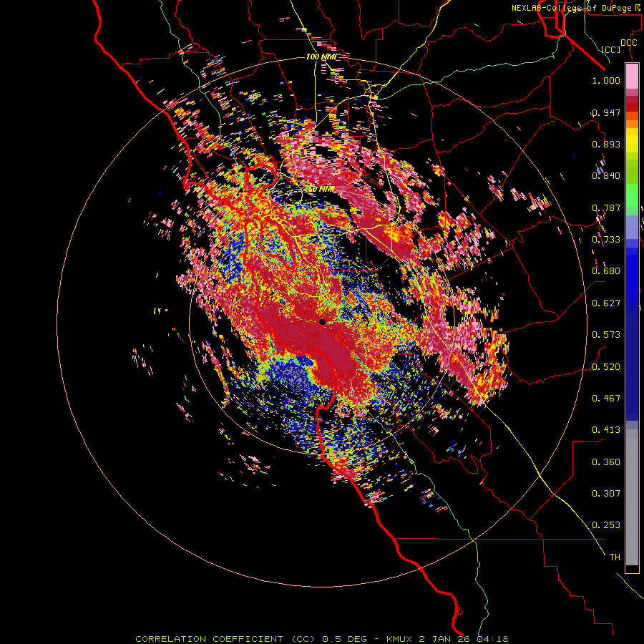Select the 0.893 legend value
This screenshot has width=644, height=644.
[606, 144]
